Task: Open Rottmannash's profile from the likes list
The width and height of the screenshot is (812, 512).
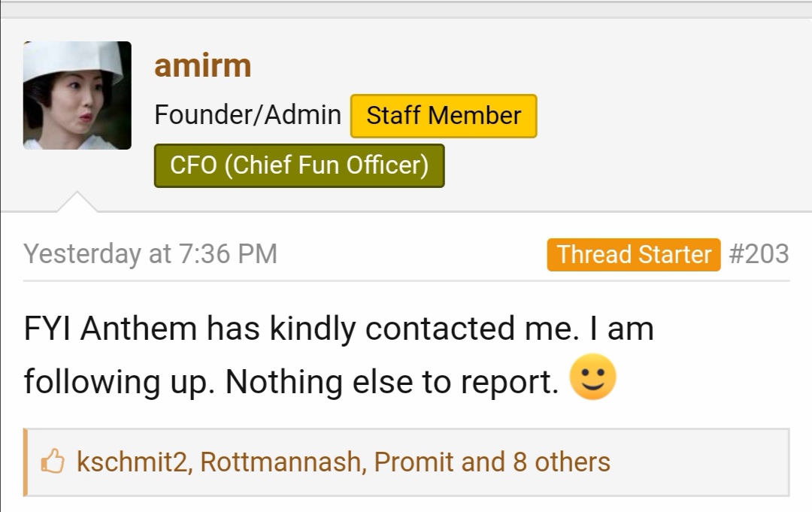Action: click(x=280, y=462)
